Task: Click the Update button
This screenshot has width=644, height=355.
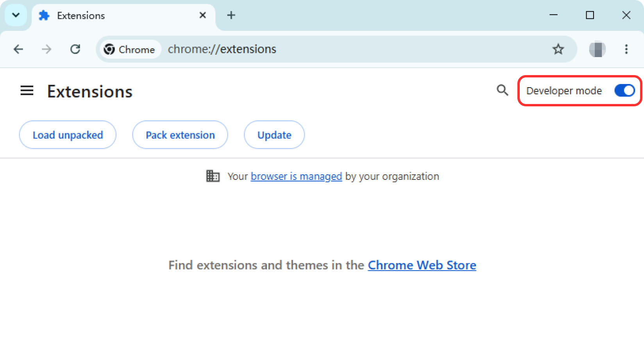Action: click(274, 135)
